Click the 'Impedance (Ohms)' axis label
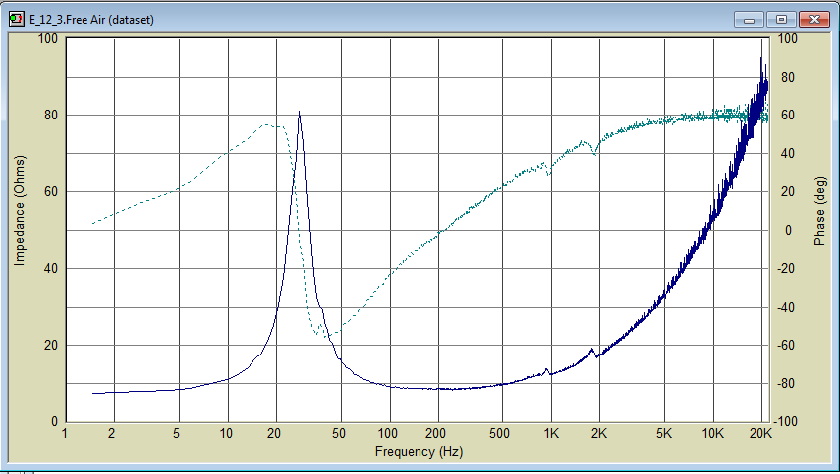The height and width of the screenshot is (474, 840). pyautogui.click(x=19, y=210)
